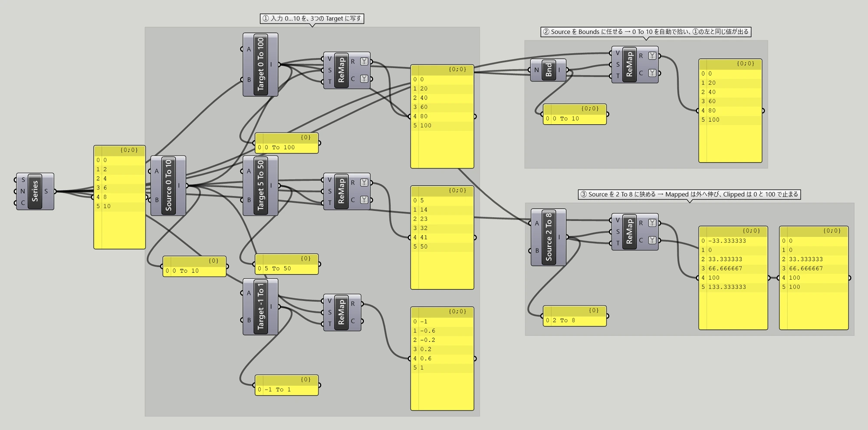868x430 pixels.
Task: Select the Target 0 To 100 component
Action: (260, 65)
